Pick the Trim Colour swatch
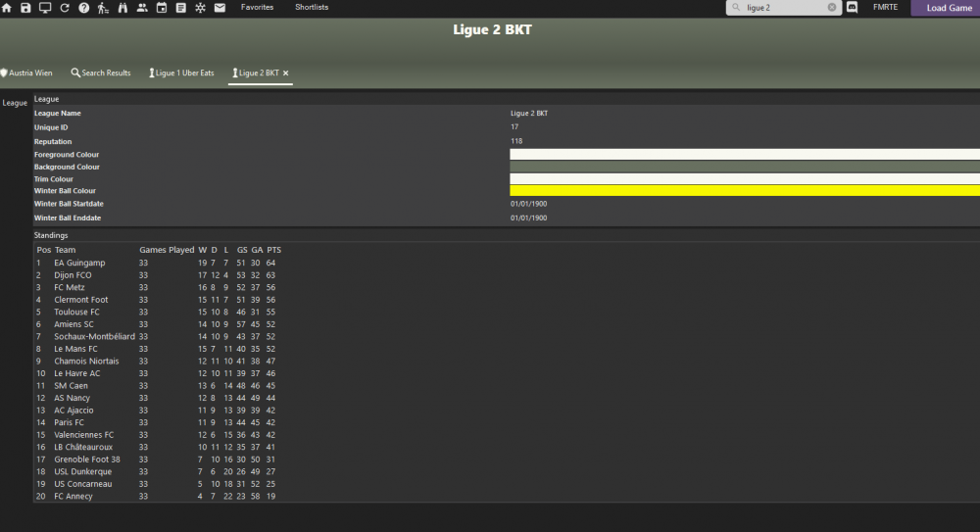This screenshot has width=980, height=532. click(745, 178)
